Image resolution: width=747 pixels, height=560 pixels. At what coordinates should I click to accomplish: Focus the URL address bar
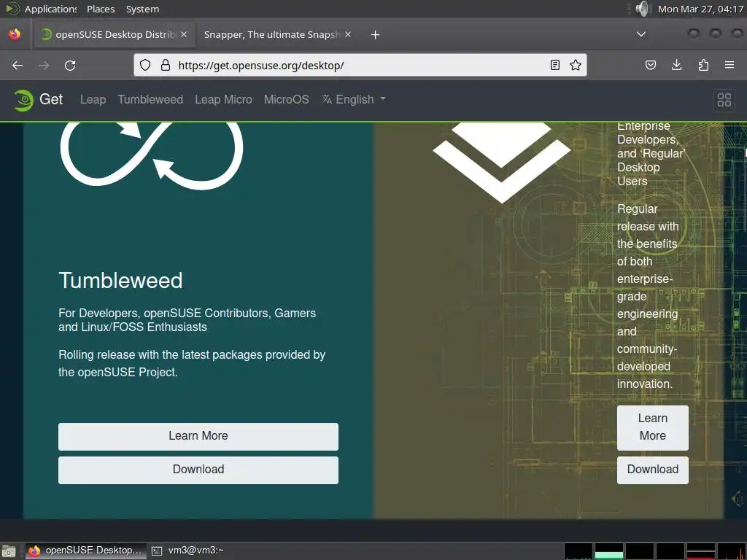click(360, 65)
